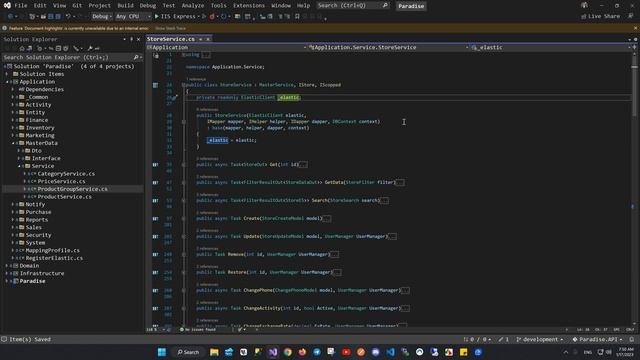The height and width of the screenshot is (360, 640).
Task: Open the Application.Service.StoreService type dropdown
Action: tap(389, 47)
